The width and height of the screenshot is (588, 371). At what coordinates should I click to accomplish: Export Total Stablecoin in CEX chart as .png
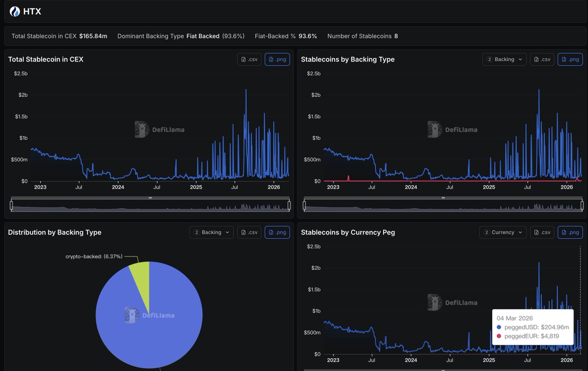click(277, 59)
